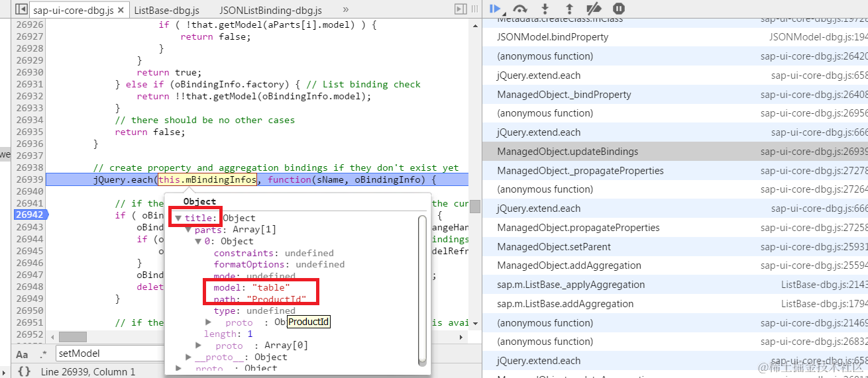Expand the proto node under type

tap(208, 322)
